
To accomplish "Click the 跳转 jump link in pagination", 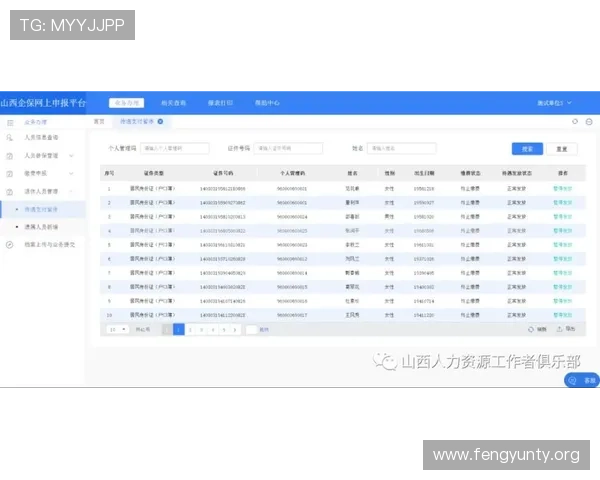I will 264,330.
